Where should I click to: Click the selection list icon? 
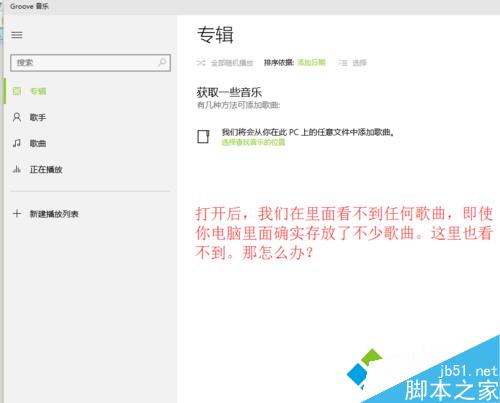coord(343,63)
